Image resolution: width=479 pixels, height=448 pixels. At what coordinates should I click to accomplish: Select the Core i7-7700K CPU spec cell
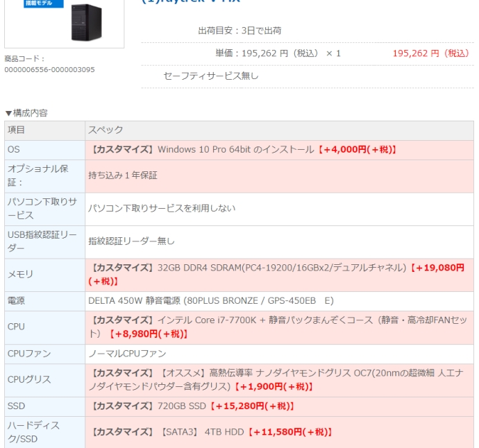coord(278,327)
